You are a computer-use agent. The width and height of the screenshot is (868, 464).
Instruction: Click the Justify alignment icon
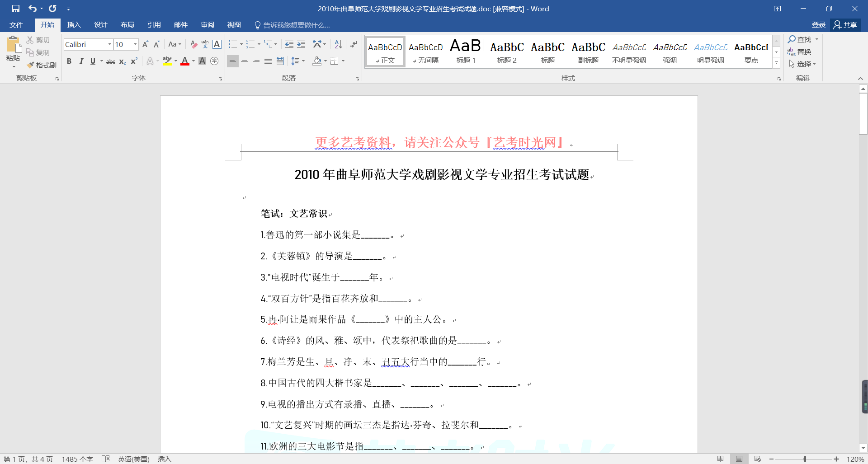[268, 61]
